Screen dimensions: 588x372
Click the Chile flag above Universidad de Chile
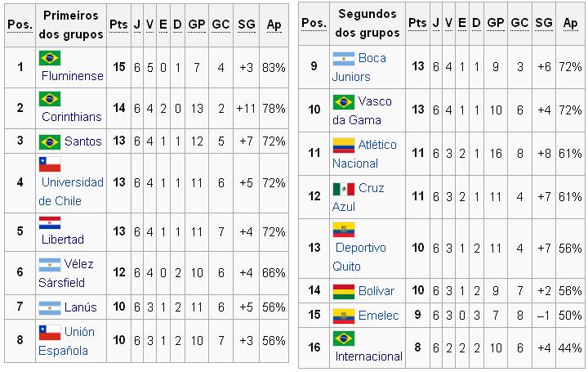click(50, 164)
